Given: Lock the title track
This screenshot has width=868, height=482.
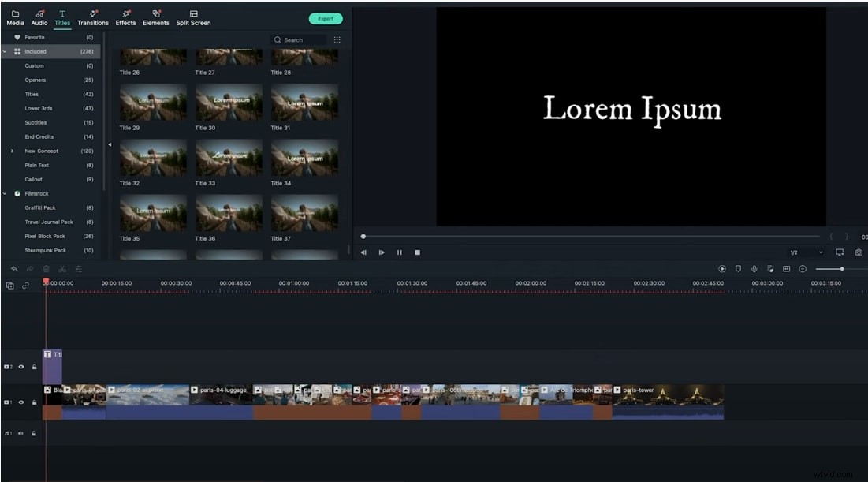Looking at the screenshot, I should tap(35, 366).
